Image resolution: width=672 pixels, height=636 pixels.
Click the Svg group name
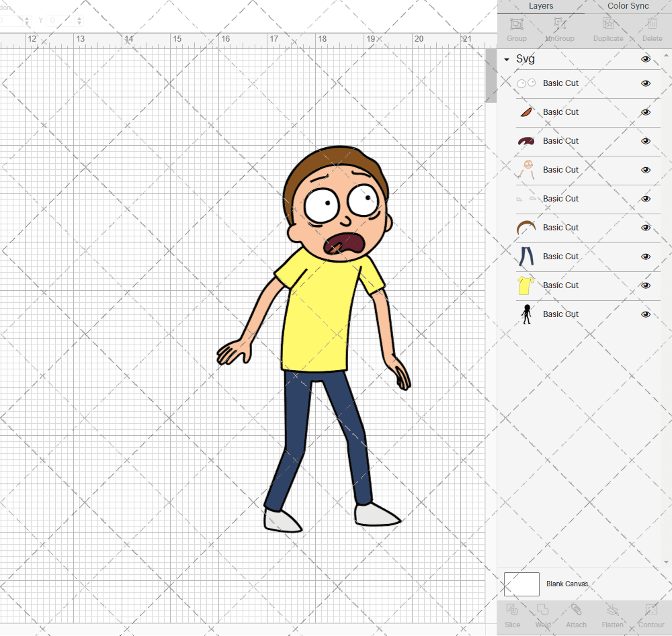coord(525,59)
